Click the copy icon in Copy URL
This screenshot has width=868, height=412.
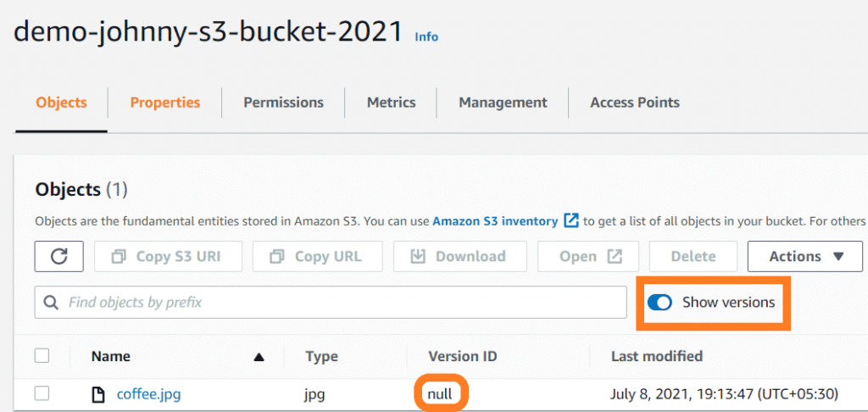(277, 256)
